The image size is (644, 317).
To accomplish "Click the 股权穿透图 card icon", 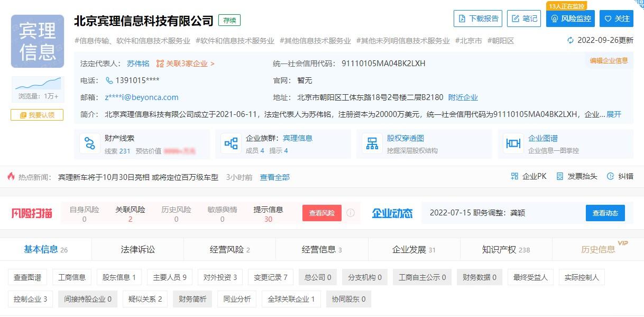I will pyautogui.click(x=372, y=143).
